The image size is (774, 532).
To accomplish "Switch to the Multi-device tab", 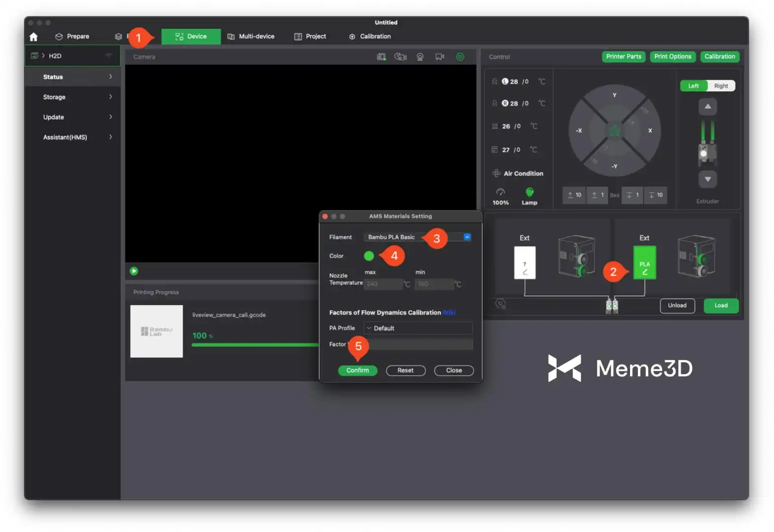I will click(251, 36).
